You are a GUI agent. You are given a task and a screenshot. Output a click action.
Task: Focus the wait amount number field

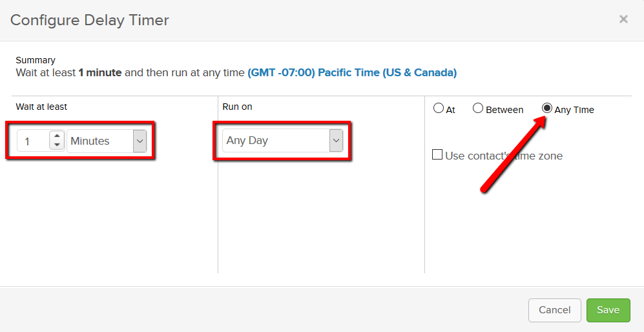click(34, 141)
